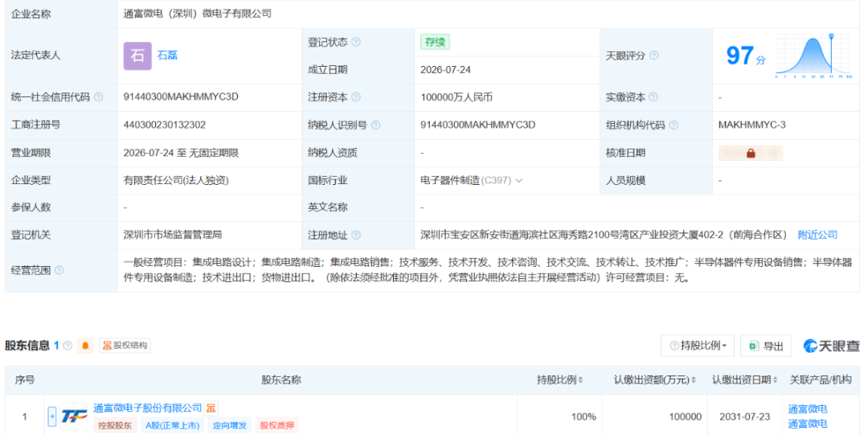Select 登记机关 value 深圳市市场监督管理局
868x435 pixels.
pyautogui.click(x=173, y=235)
